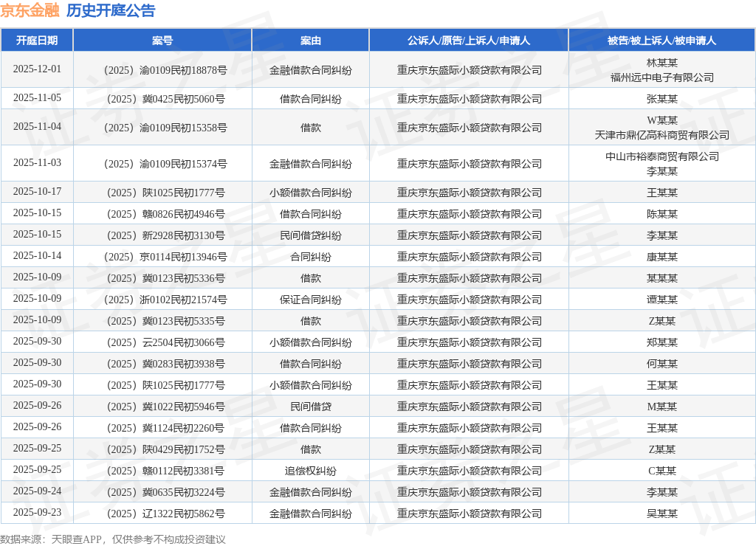
Task: Select defendant M某某
Action: click(x=662, y=407)
